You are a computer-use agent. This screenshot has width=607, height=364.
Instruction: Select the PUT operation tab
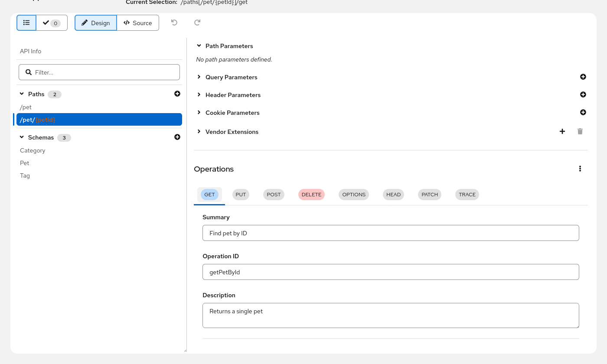click(x=241, y=195)
